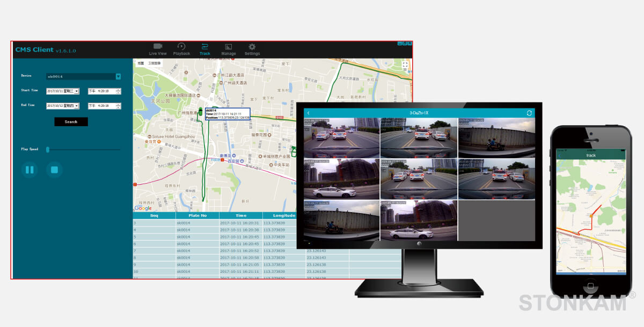The width and height of the screenshot is (644, 327).
Task: Click the Plate No column header
Action: click(197, 215)
